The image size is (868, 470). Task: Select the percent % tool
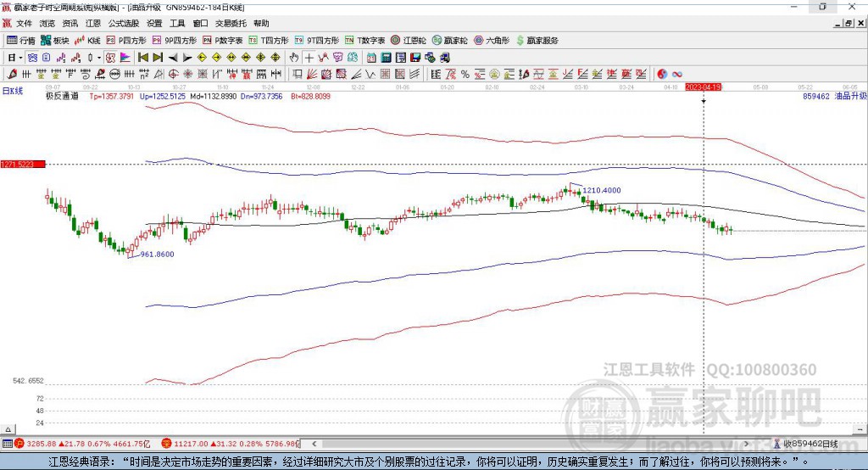click(465, 75)
